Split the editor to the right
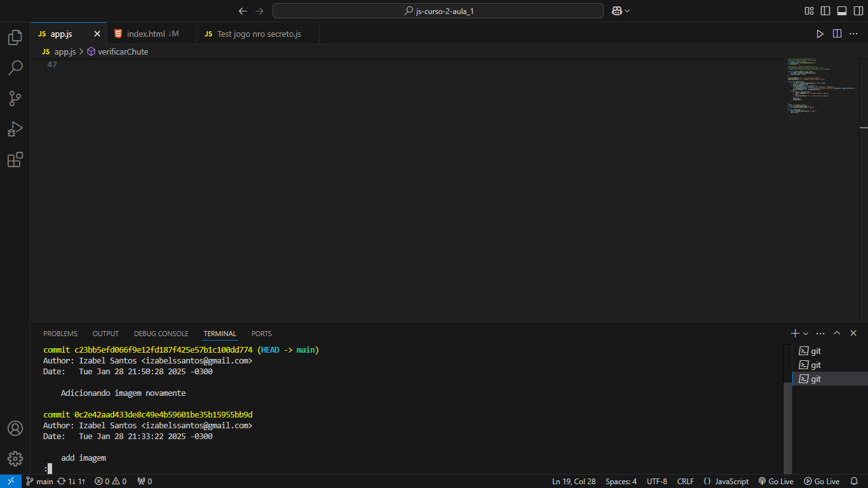868x488 pixels. 837,34
